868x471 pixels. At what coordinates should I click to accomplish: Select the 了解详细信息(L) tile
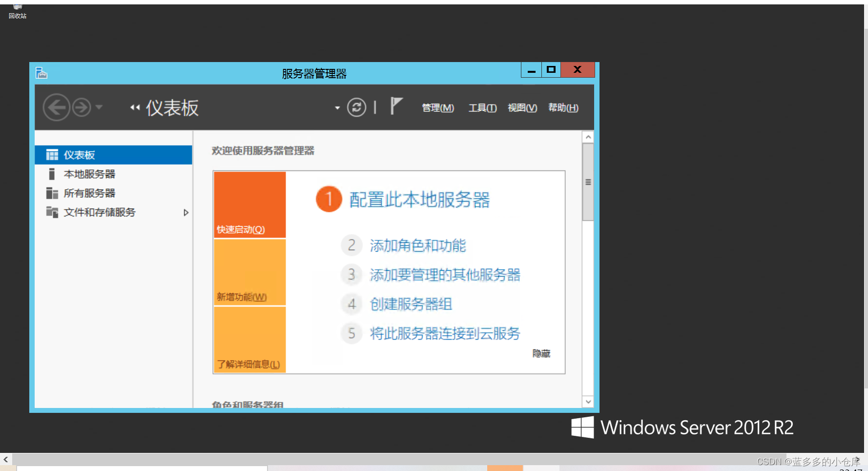249,340
